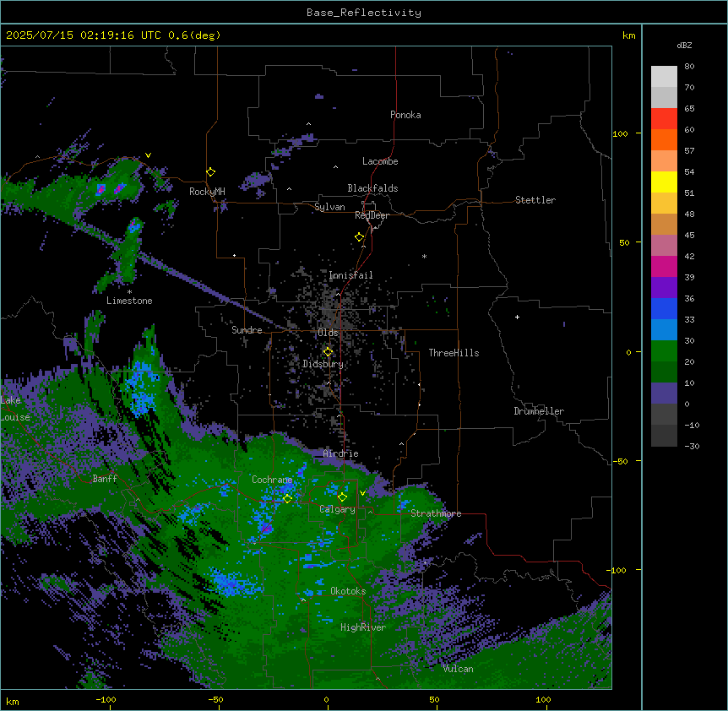Click the white caret marker southwest of Ponoka
The width and height of the screenshot is (728, 711).
[309, 124]
